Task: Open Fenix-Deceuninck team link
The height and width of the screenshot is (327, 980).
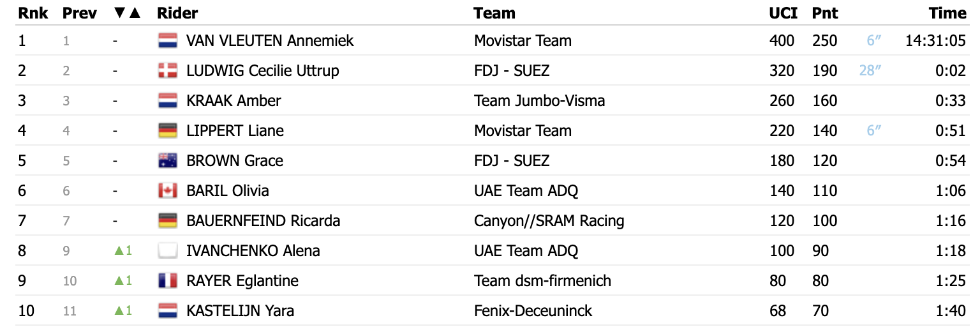Action: pyautogui.click(x=533, y=311)
